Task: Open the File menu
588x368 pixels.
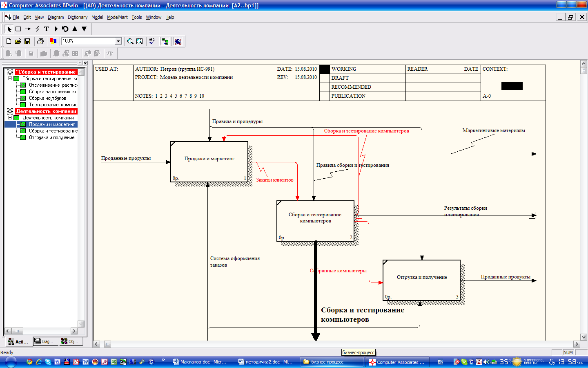Action: click(16, 17)
